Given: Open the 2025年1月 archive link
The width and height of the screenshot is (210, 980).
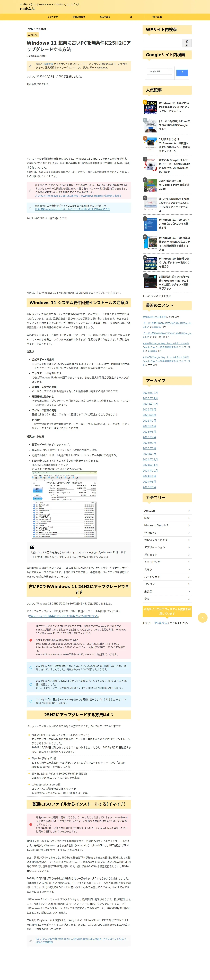Looking at the screenshot, I should coord(149,454).
